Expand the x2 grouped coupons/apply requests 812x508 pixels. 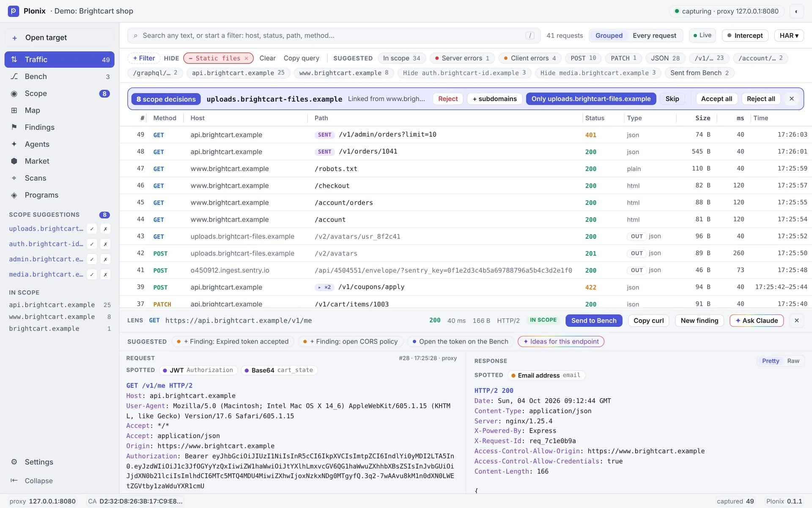pyautogui.click(x=324, y=287)
